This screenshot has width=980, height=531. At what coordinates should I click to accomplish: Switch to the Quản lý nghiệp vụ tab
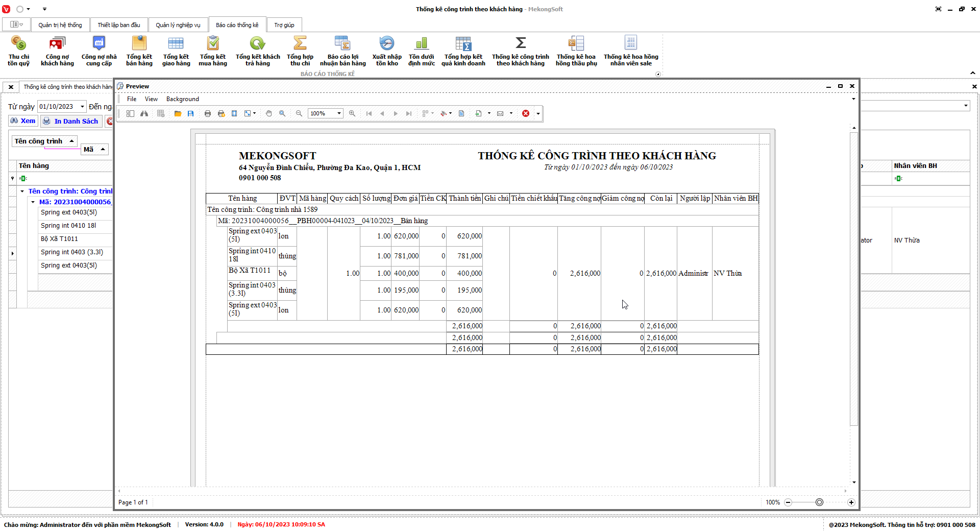[x=178, y=25]
